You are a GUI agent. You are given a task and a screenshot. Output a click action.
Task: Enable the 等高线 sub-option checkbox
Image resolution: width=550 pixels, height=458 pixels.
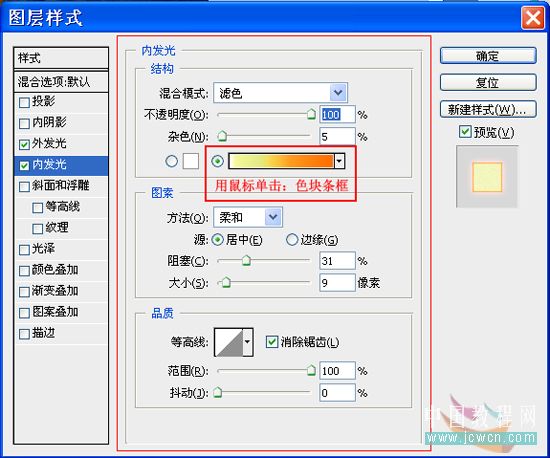click(x=38, y=208)
